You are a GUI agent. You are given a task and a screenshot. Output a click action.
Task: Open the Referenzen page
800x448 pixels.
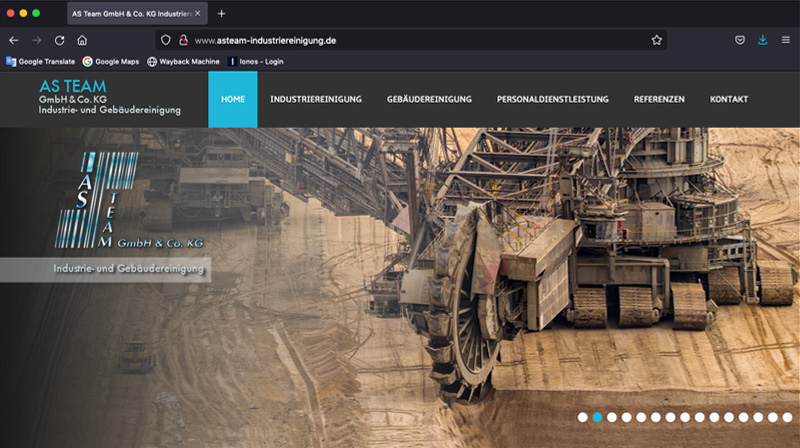(659, 99)
